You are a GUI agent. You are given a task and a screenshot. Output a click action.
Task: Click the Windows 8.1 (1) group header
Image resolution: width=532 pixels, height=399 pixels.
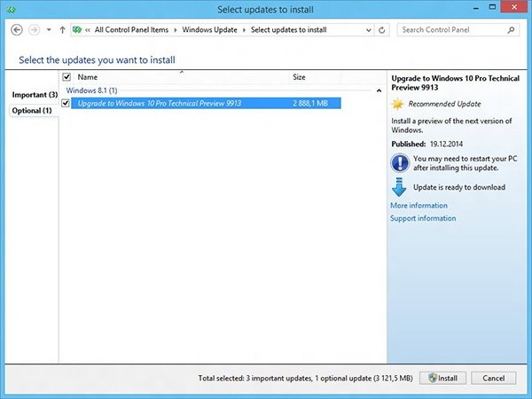tap(91, 90)
